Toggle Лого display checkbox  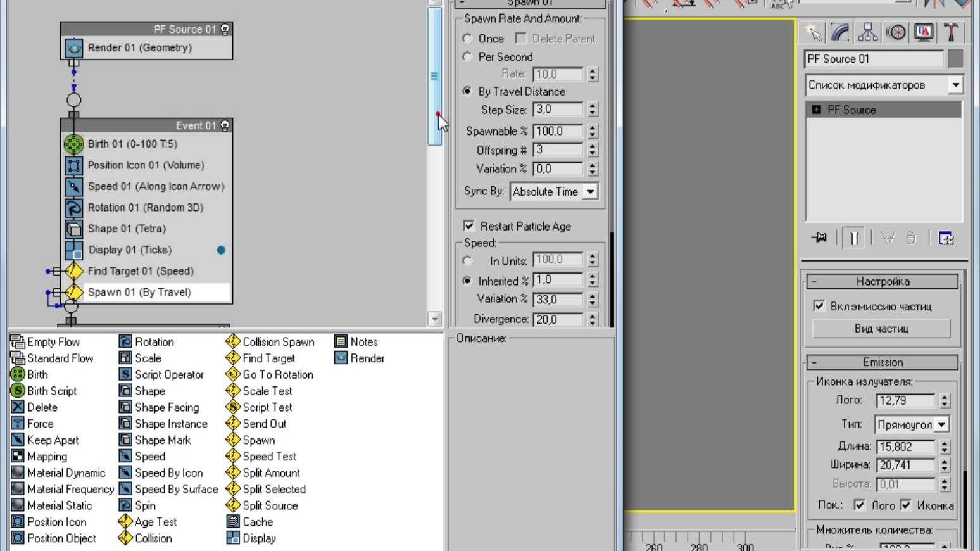click(x=859, y=505)
